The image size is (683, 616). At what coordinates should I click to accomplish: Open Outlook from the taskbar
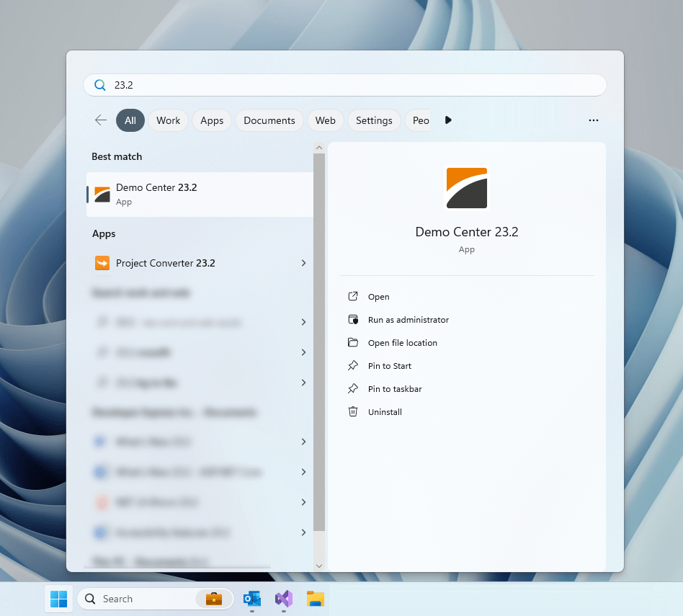(x=251, y=599)
